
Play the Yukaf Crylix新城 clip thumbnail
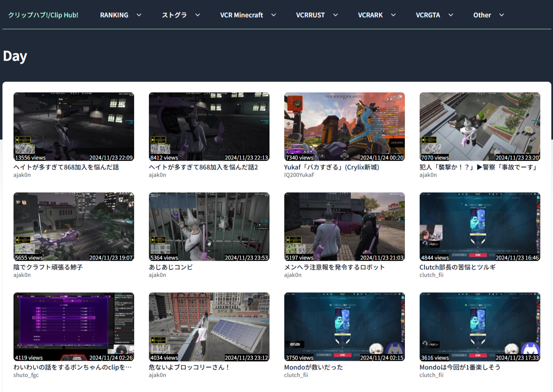(345, 126)
